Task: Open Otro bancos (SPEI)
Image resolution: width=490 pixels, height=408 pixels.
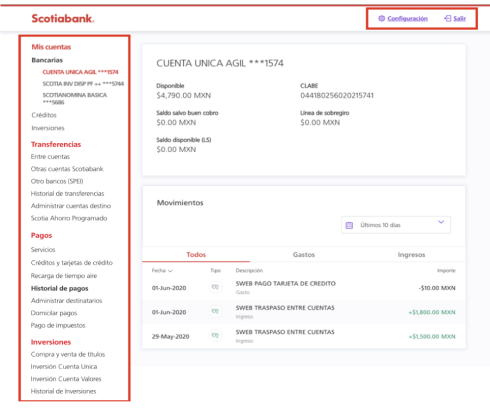Action: coord(57,181)
